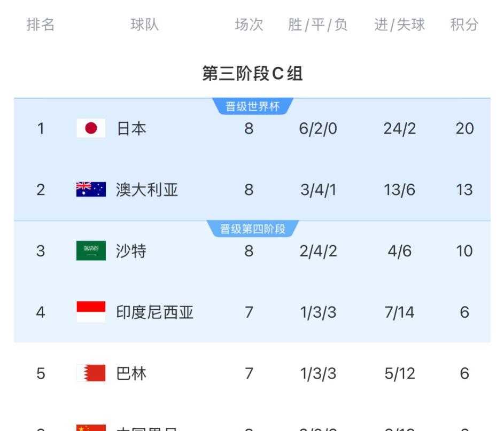This screenshot has width=504, height=431.
Task: Click the Australia flag icon
Action: tap(91, 190)
